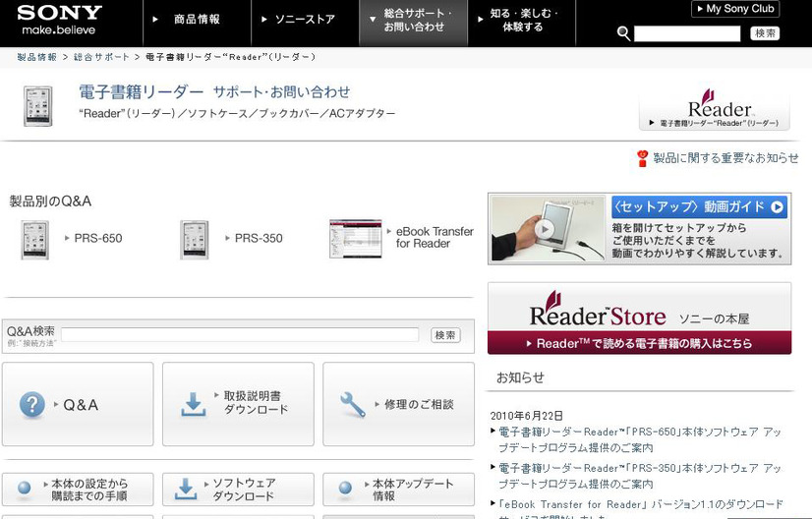Viewport: 812px width, 519px height.
Task: Go to the 製品情報 breadcrumb
Action: [36, 57]
